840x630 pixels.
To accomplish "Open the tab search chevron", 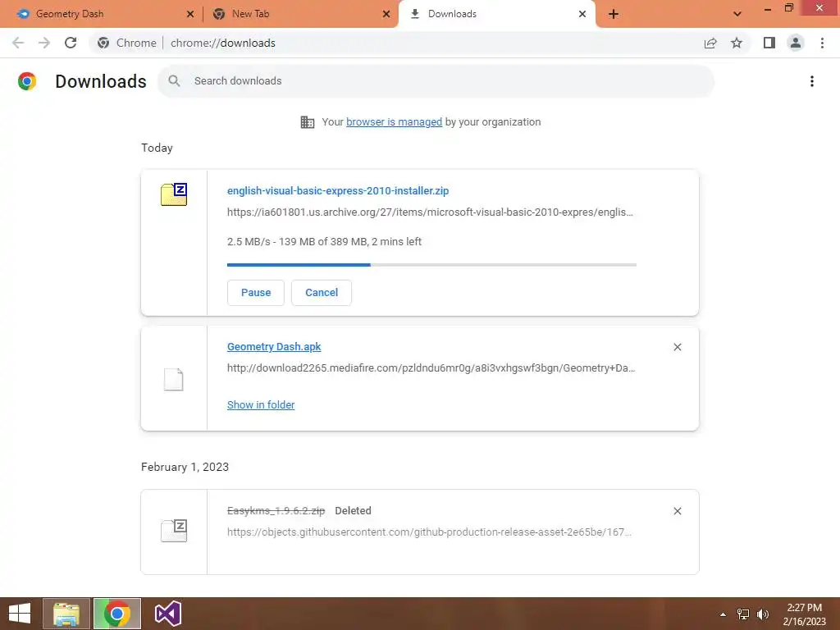I will (x=737, y=14).
